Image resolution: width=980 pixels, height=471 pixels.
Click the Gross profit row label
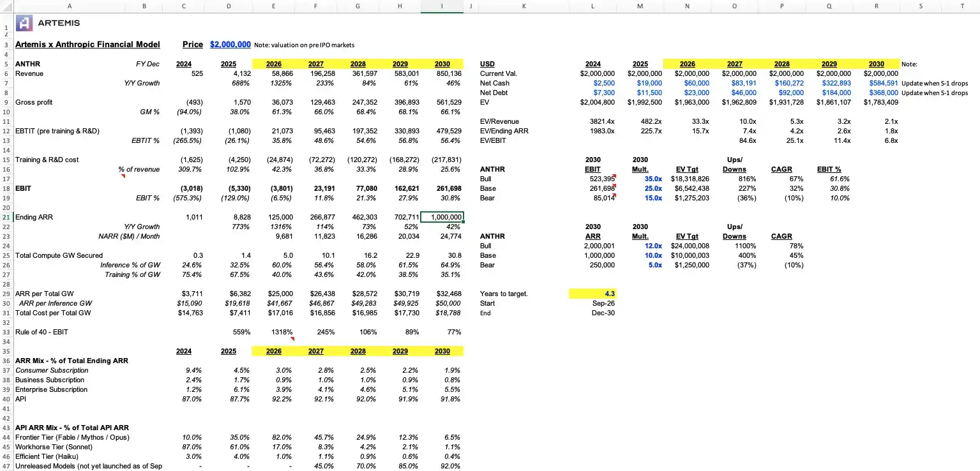click(33, 102)
